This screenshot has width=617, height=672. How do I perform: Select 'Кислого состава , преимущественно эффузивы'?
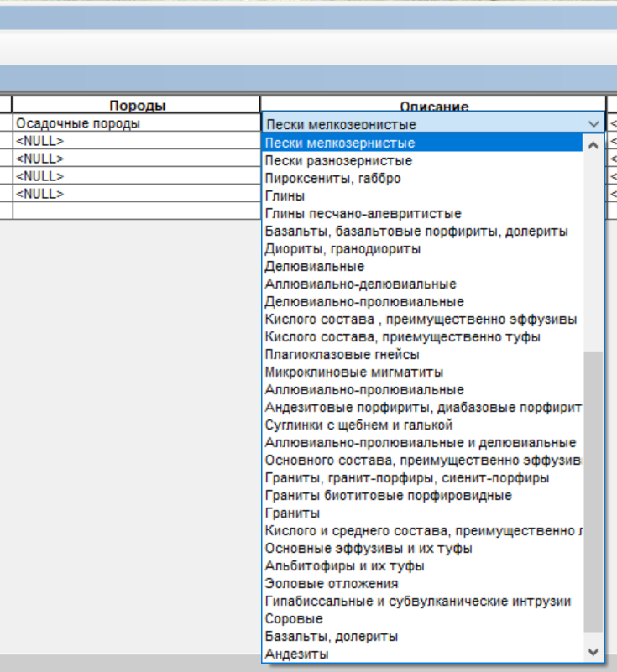click(422, 319)
